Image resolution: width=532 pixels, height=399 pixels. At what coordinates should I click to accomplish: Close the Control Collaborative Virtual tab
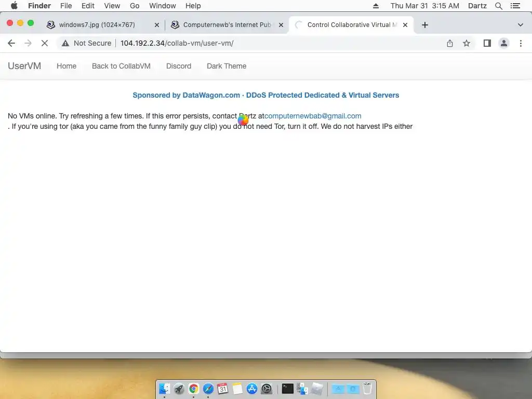coord(405,25)
